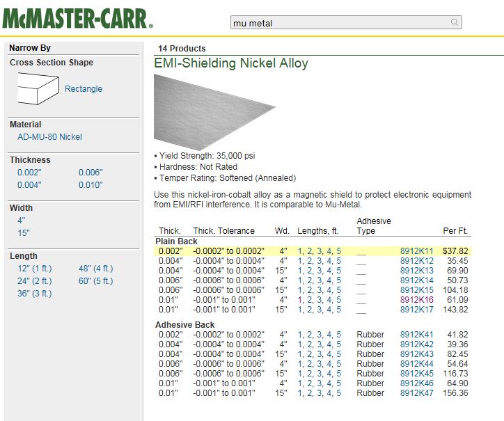Open part number 8912K11

(x=416, y=251)
